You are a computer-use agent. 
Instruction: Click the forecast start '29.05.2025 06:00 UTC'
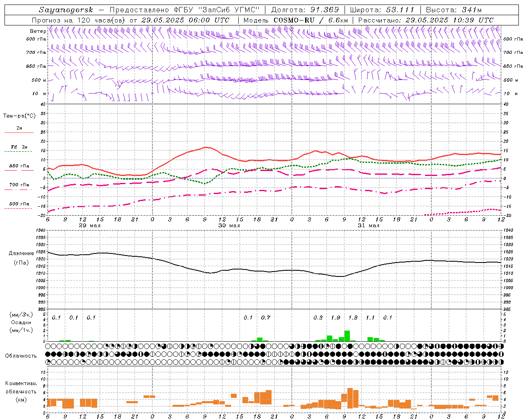(x=185, y=20)
